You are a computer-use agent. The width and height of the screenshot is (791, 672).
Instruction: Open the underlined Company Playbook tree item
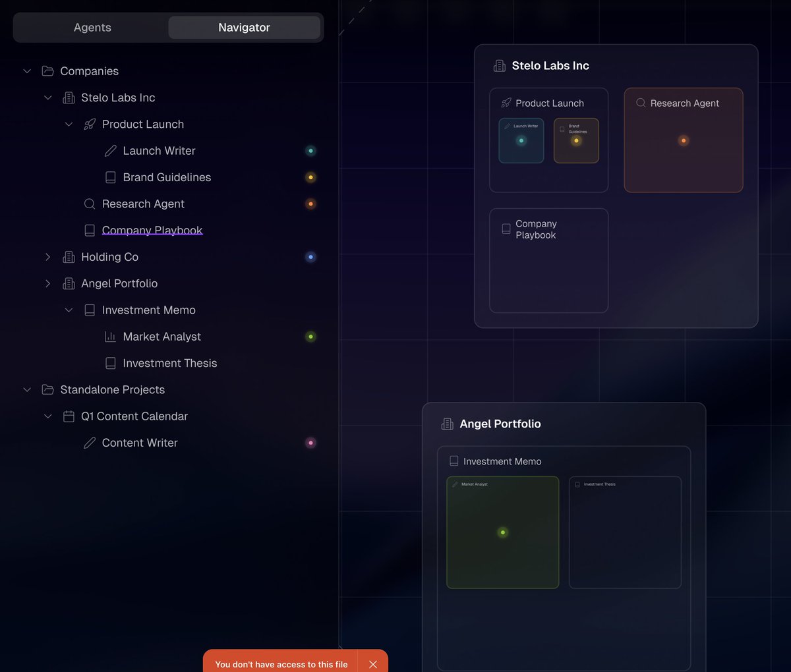tap(152, 231)
